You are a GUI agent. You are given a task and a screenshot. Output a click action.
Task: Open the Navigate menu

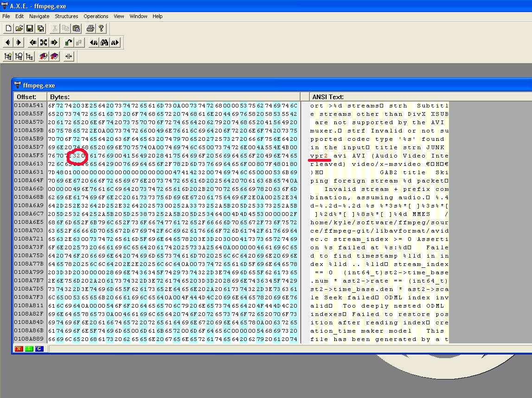(x=39, y=16)
